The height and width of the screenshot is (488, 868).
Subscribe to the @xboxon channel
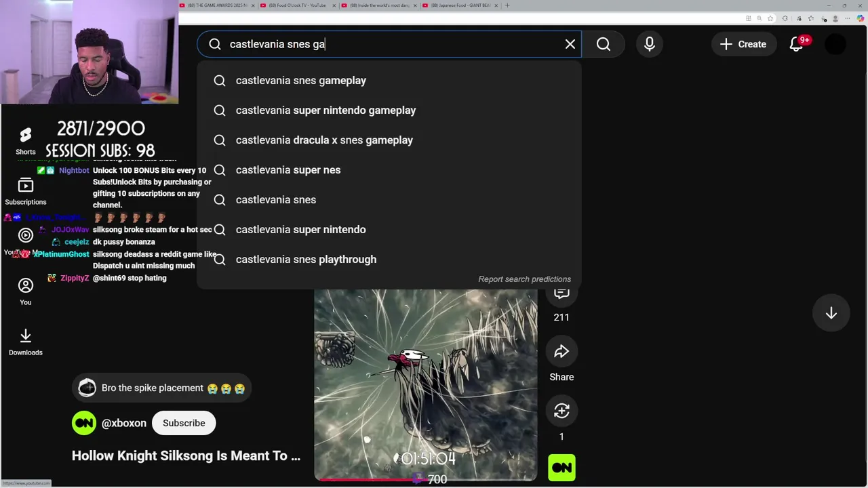pyautogui.click(x=184, y=423)
